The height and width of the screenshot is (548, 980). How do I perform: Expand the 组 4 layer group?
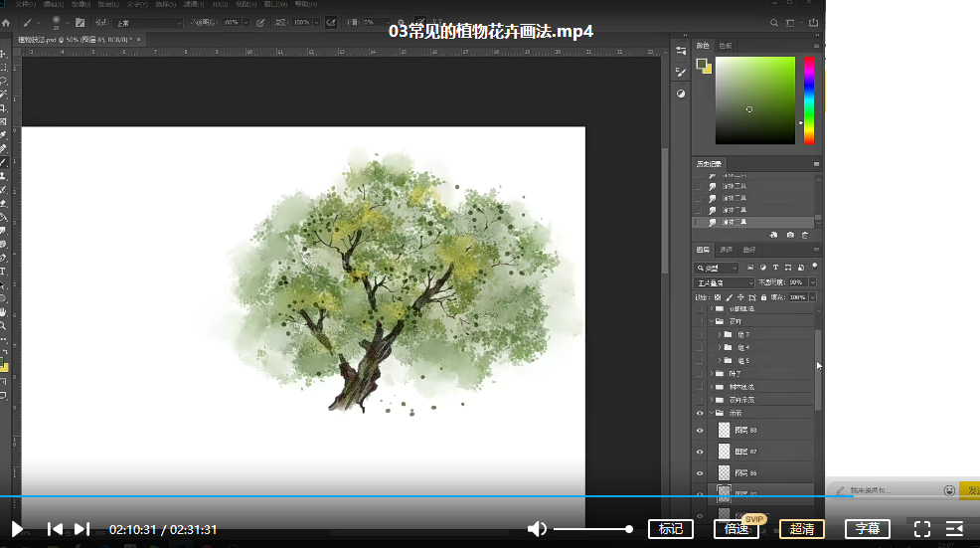coord(719,347)
